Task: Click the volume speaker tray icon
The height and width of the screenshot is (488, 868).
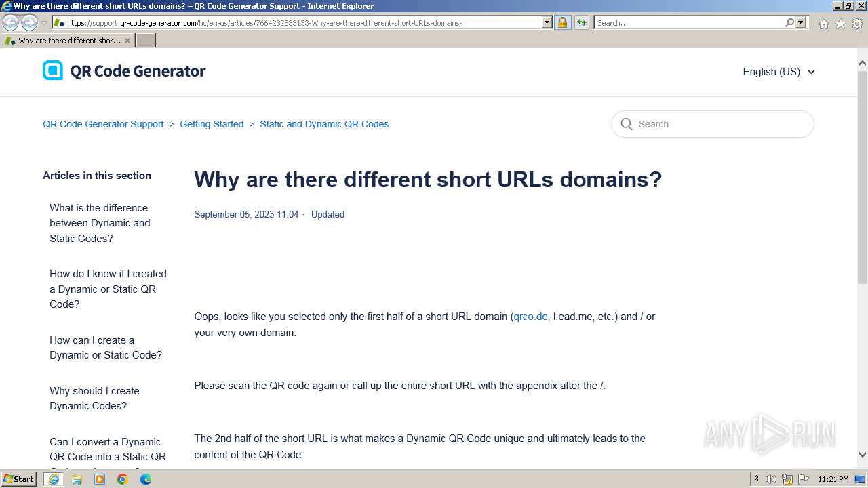Action: point(771,479)
